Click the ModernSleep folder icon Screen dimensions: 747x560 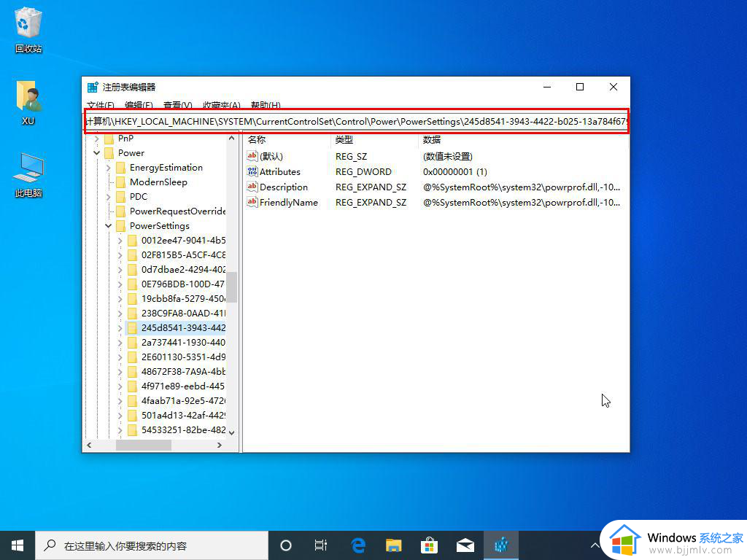[x=121, y=182]
